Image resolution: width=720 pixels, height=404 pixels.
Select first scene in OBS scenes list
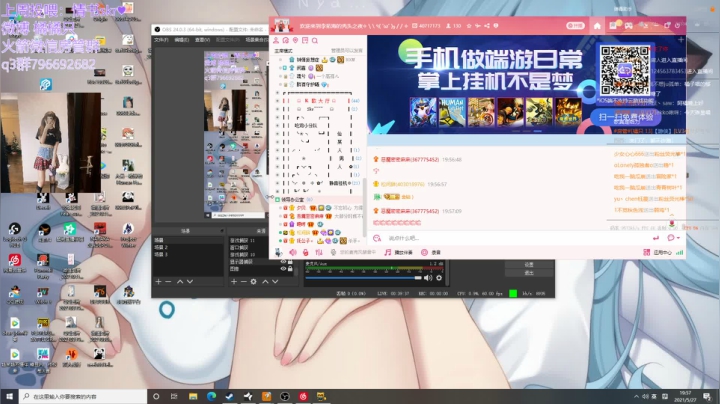(x=188, y=240)
